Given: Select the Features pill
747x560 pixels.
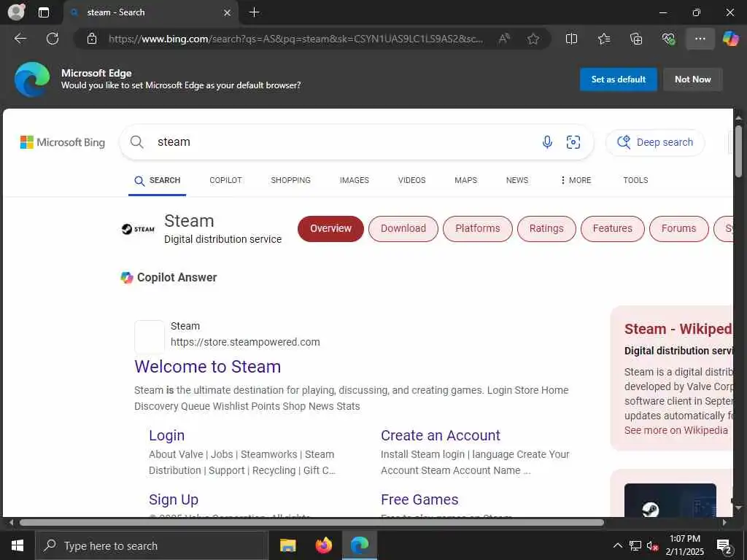Looking at the screenshot, I should coord(612,228).
